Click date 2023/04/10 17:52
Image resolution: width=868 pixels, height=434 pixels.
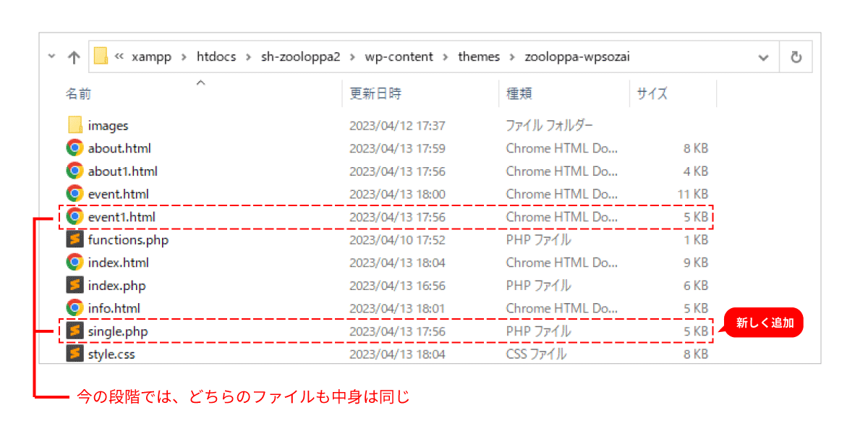(397, 239)
